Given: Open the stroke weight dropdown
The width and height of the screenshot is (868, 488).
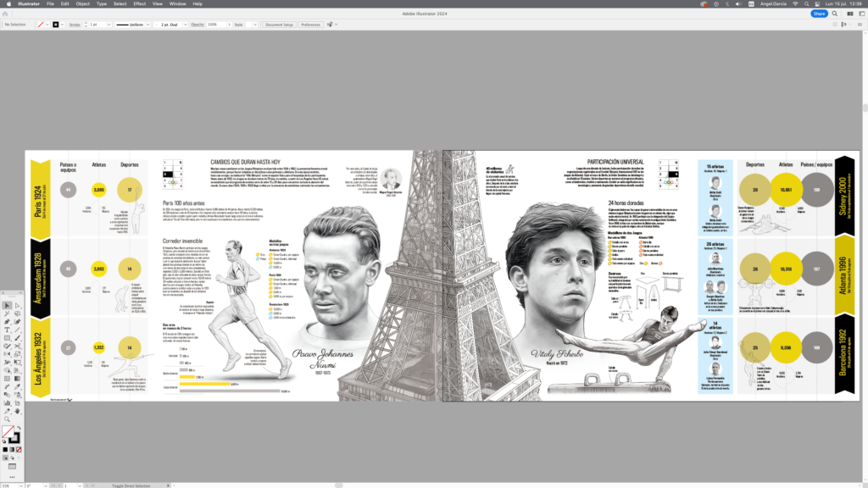Looking at the screenshot, I should click(x=108, y=25).
